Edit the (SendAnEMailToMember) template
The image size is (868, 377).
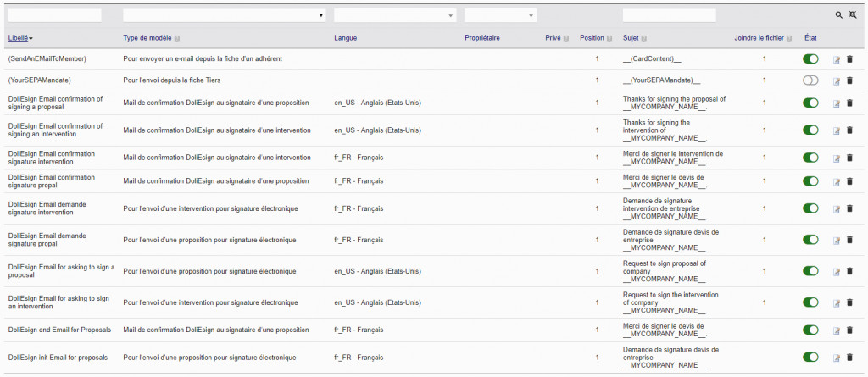coord(837,58)
